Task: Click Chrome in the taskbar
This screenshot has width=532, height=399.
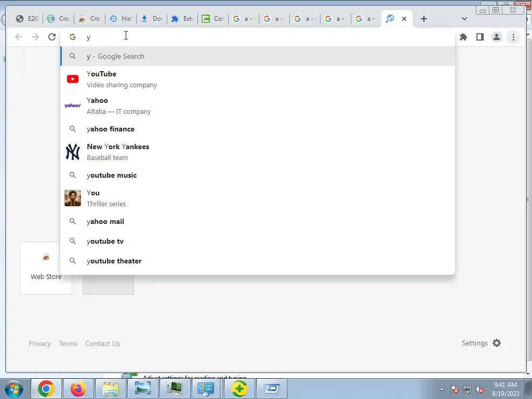Action: coord(46,389)
